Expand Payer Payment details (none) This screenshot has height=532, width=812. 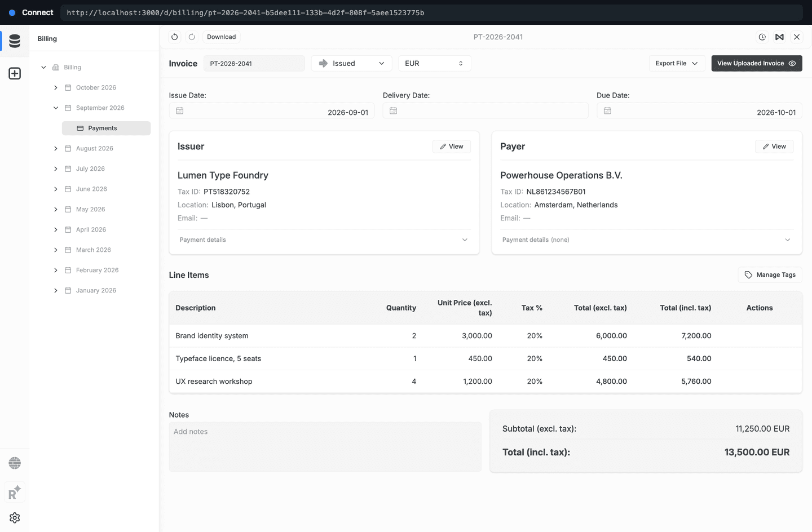click(647, 240)
